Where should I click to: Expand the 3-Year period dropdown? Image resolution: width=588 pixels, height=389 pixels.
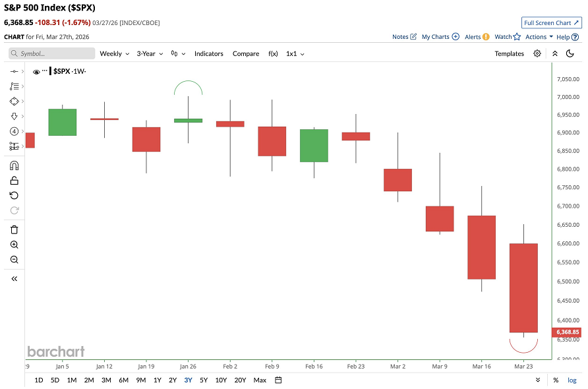point(149,53)
